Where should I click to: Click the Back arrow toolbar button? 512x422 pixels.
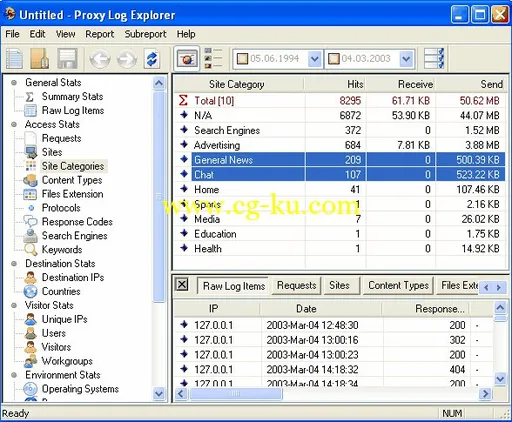click(x=100, y=59)
